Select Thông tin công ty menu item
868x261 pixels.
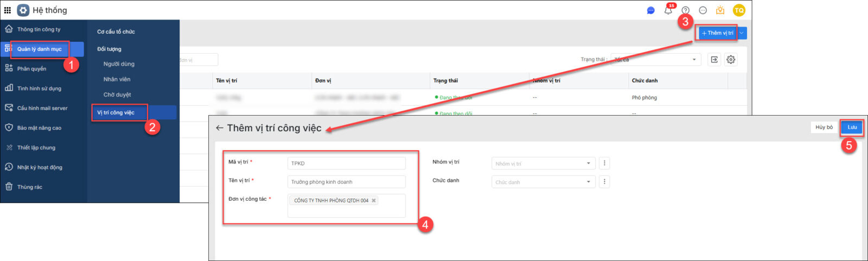(39, 29)
